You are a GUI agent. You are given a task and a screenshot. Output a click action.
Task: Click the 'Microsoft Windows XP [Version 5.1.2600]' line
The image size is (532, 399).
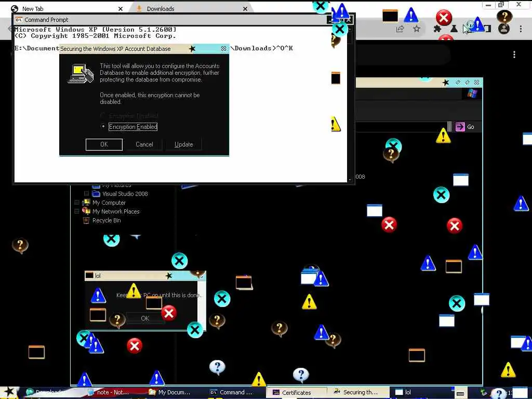click(x=96, y=30)
